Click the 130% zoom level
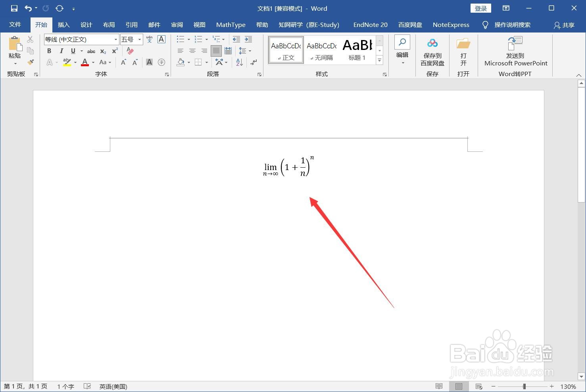This screenshot has height=392, width=586. click(568, 386)
